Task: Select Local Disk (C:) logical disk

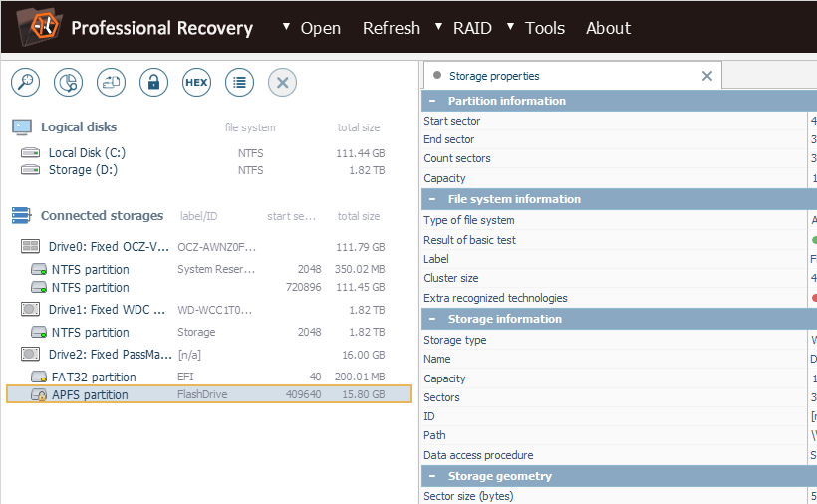Action: tap(87, 153)
